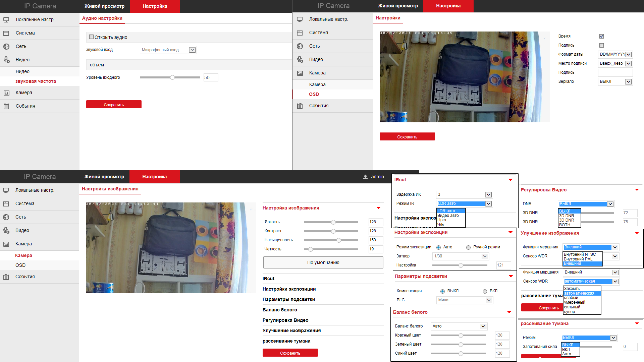Open the Микрофонный вход dropdown

(x=168, y=50)
